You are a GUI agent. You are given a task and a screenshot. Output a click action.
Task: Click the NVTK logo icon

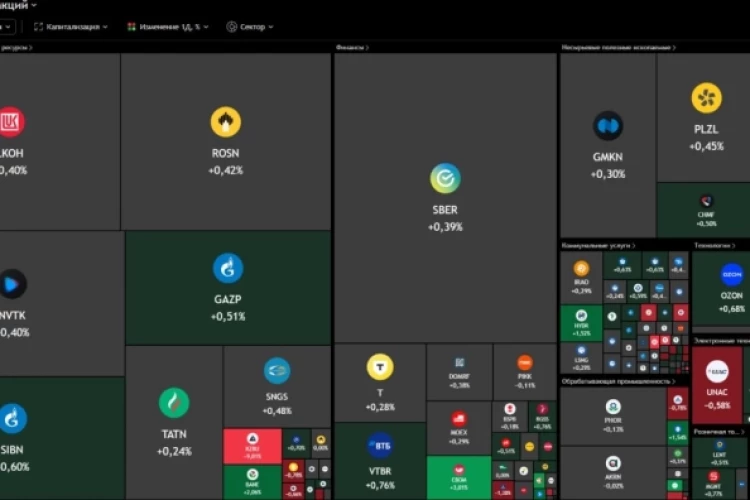(x=12, y=284)
